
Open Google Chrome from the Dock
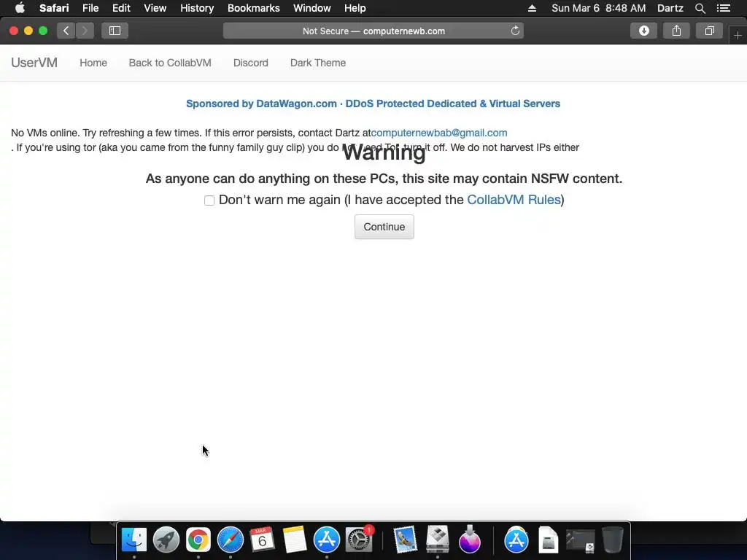198,540
